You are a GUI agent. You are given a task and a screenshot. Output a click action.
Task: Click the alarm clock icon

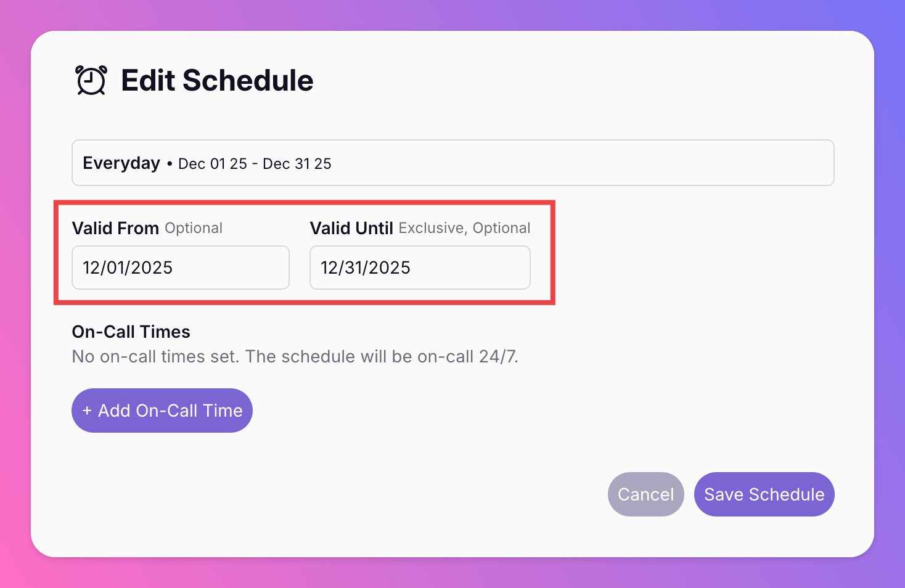91,81
